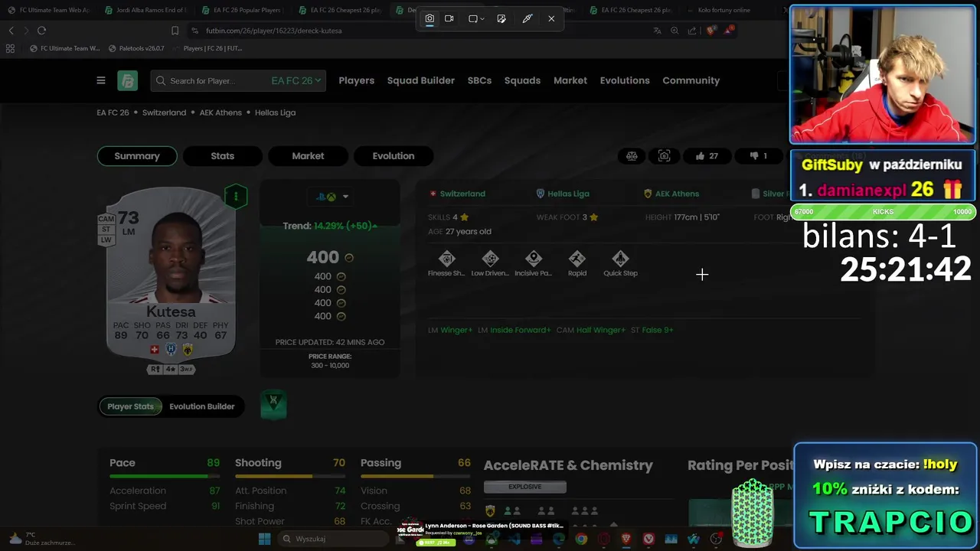Open Windows Start menu
Viewport: 980px width, 551px height.
pyautogui.click(x=264, y=539)
